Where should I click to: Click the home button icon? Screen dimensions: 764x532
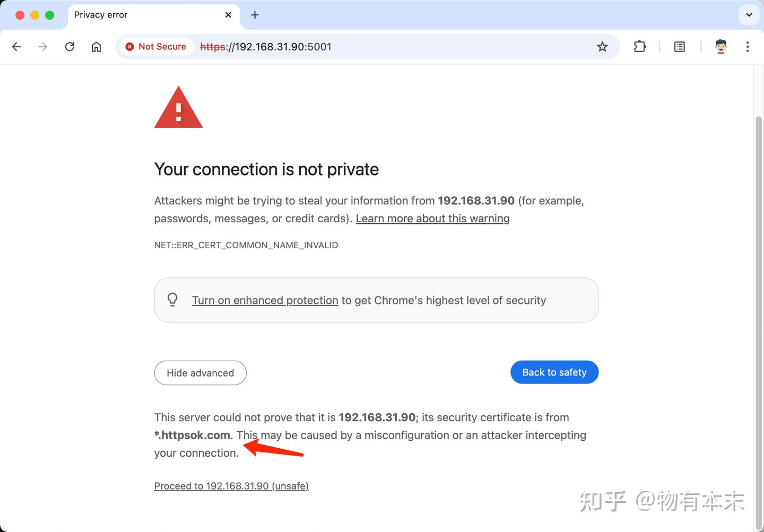96,47
